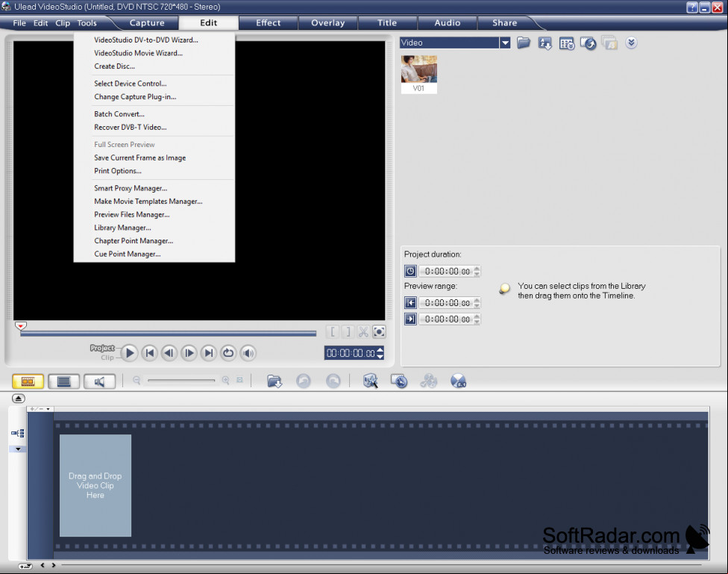Click the preview scrubber playhead marker

tap(20, 325)
